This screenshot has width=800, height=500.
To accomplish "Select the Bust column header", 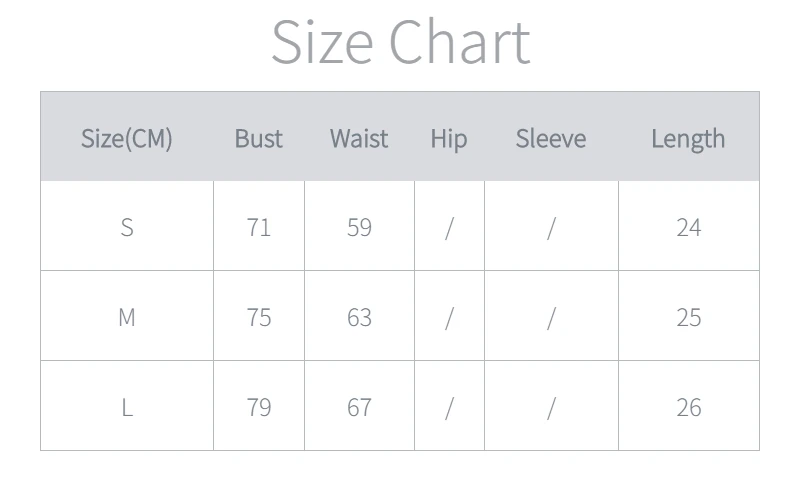I will tap(259, 138).
